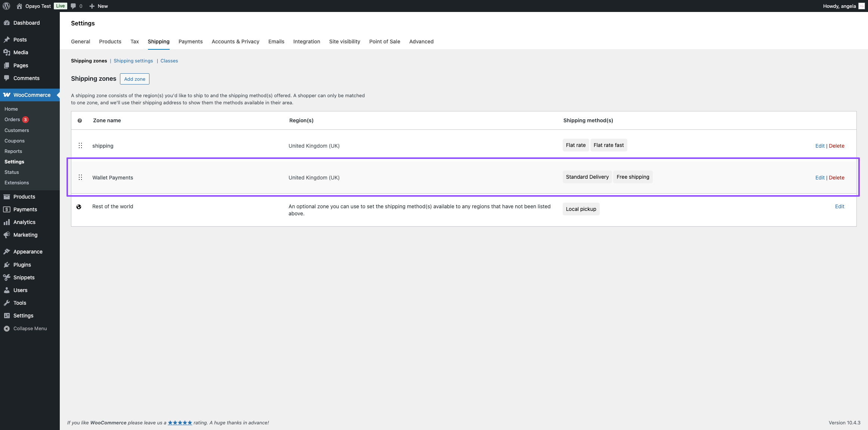Screen dimensions: 868x430
Task: Open the Shipping settings sub-link
Action: click(x=133, y=61)
